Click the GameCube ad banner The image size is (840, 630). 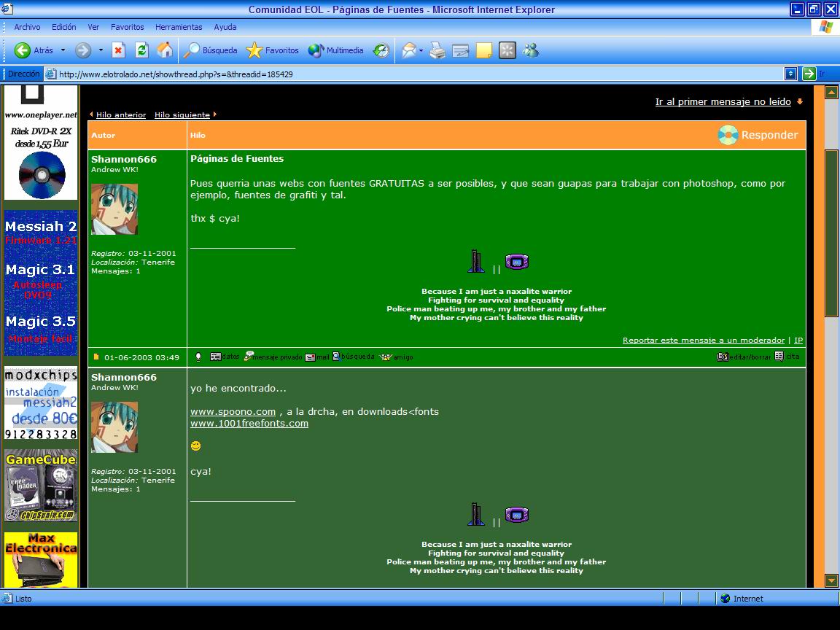pyautogui.click(x=41, y=486)
